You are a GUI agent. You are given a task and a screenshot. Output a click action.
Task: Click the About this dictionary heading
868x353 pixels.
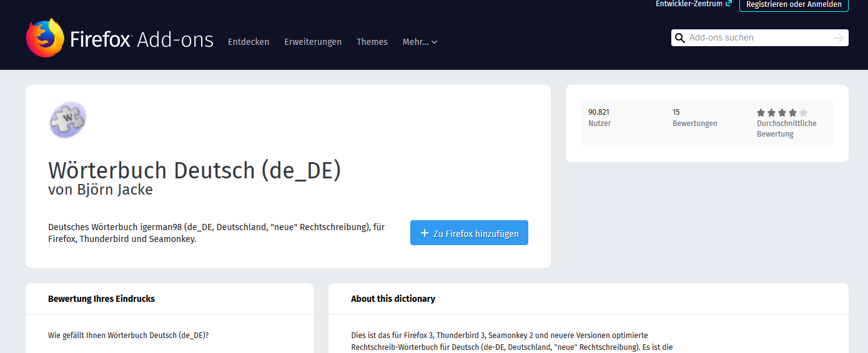(393, 299)
